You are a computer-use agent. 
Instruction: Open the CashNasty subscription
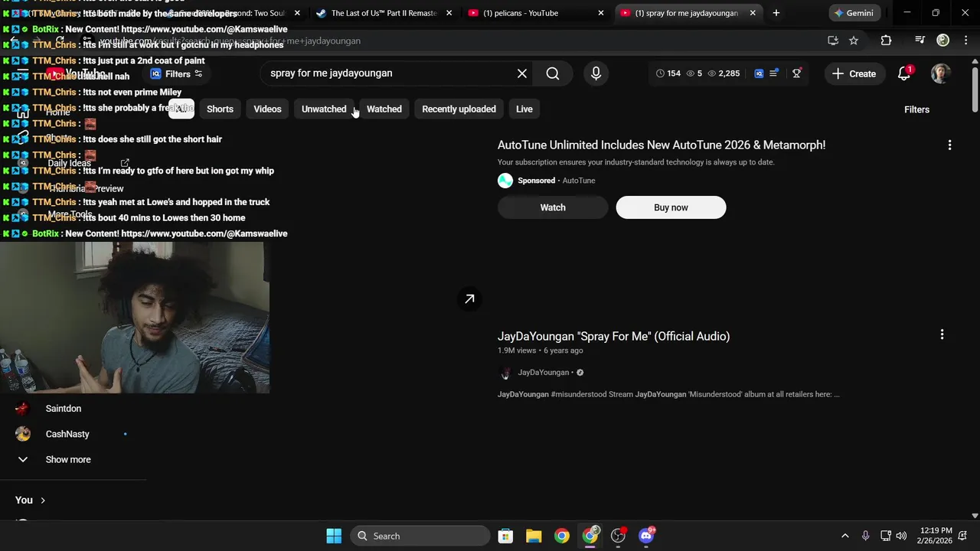coord(67,434)
